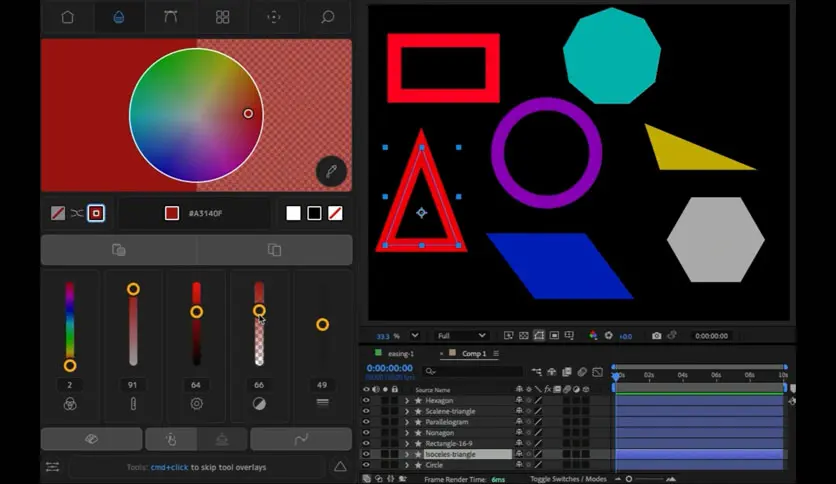Toggle mask and shape path visibility
836x484 pixels.
click(539, 335)
